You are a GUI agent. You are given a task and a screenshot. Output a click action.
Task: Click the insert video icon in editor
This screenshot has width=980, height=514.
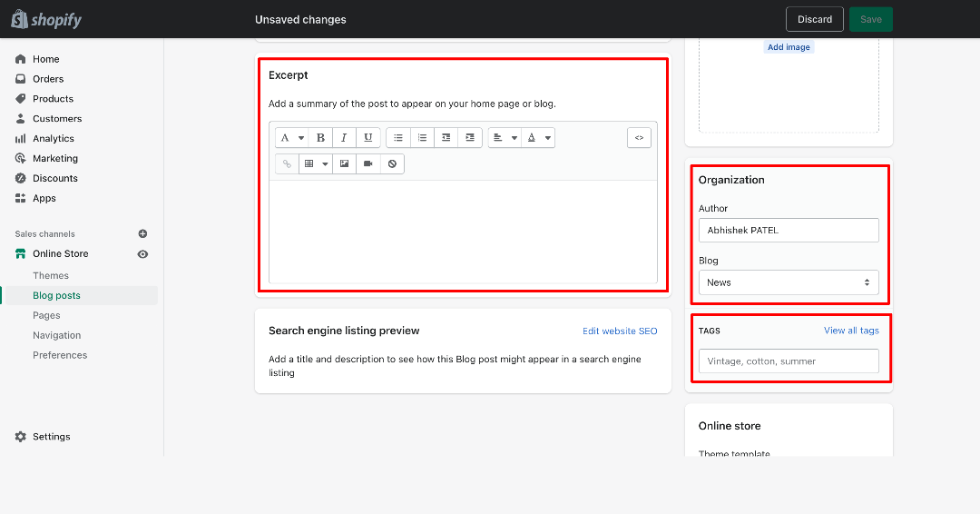[x=368, y=163]
